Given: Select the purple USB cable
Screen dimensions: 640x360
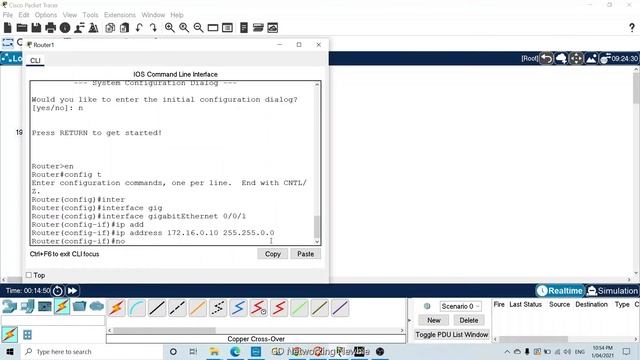Looking at the screenshot, I should click(340, 308).
